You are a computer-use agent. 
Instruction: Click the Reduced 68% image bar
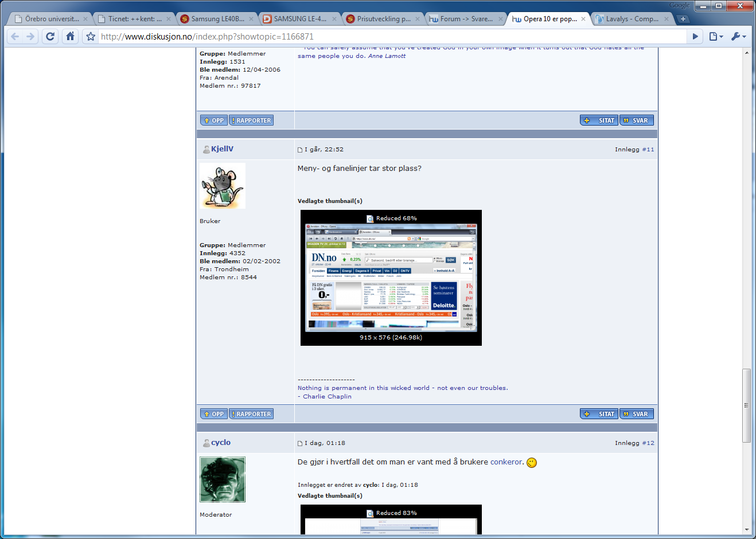click(391, 218)
